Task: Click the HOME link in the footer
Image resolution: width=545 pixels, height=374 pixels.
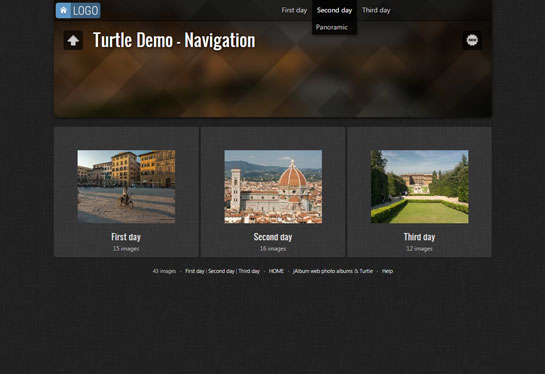Action: point(276,271)
